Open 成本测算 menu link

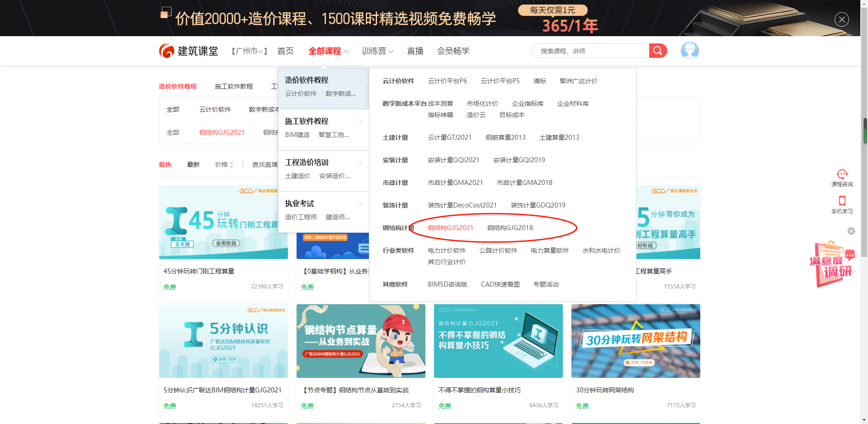pyautogui.click(x=440, y=104)
